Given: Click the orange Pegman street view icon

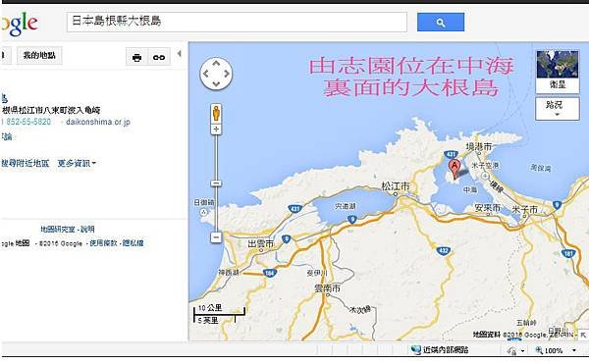Looking at the screenshot, I should (216, 114).
